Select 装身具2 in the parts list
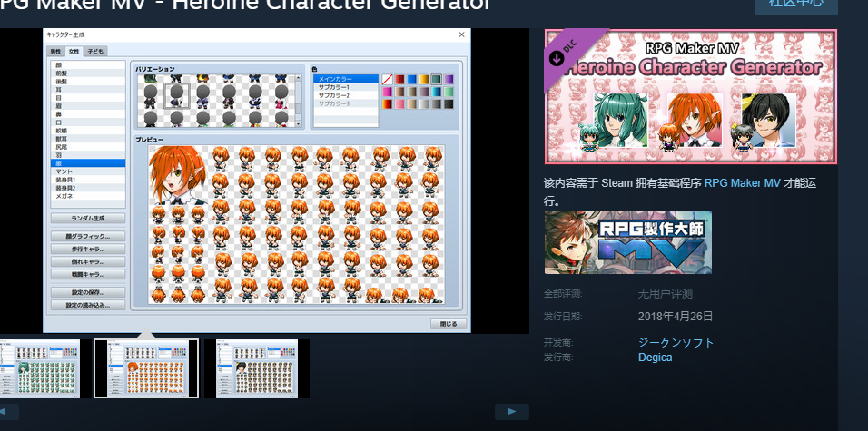The height and width of the screenshot is (431, 868). pyautogui.click(x=88, y=188)
